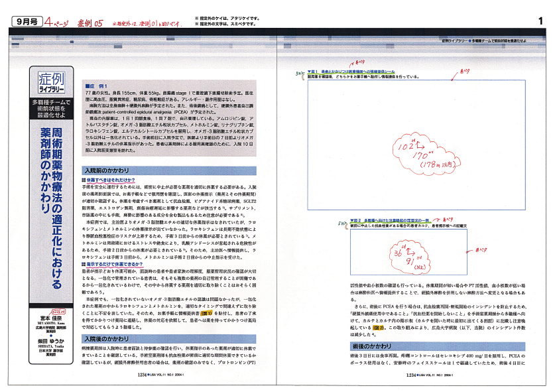Click the subheading 休薬すべきはそれだけか?
The image size is (555, 392).
tap(107, 180)
